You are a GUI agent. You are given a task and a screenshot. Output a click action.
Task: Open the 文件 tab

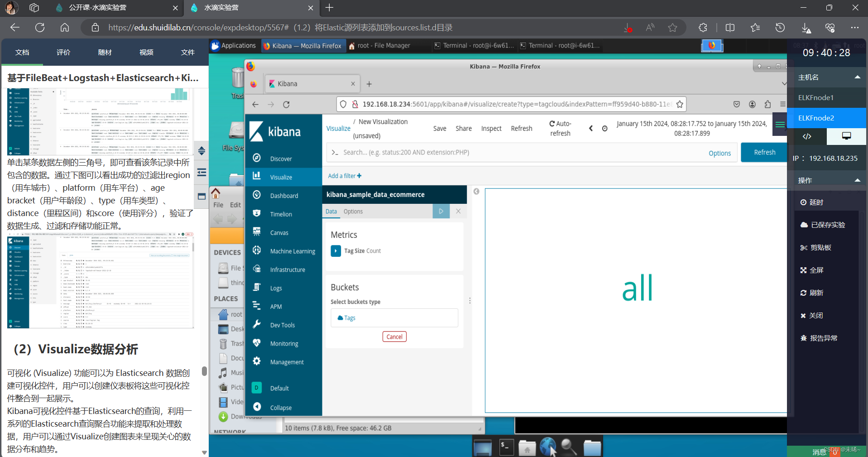pos(188,53)
